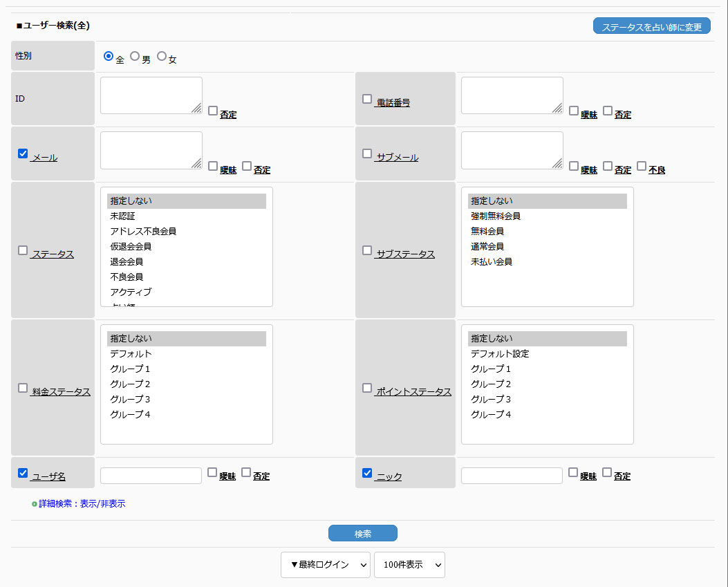Uncheck the ニック checkbox
The height and width of the screenshot is (587, 728).
point(367,473)
